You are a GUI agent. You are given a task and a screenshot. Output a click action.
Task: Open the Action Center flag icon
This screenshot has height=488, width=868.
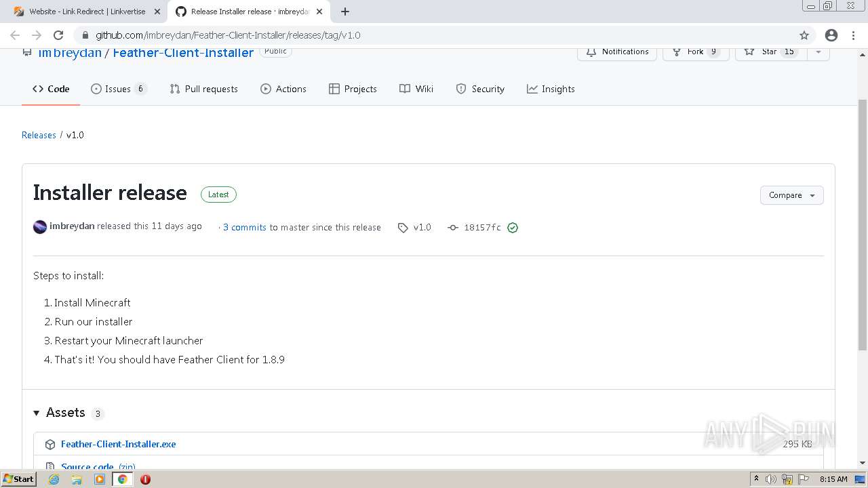[804, 479]
